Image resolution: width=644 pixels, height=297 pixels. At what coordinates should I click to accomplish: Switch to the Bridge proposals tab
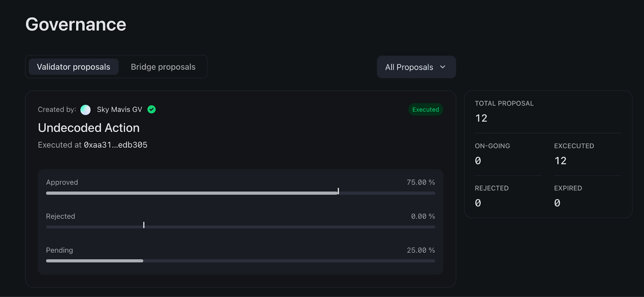[163, 67]
